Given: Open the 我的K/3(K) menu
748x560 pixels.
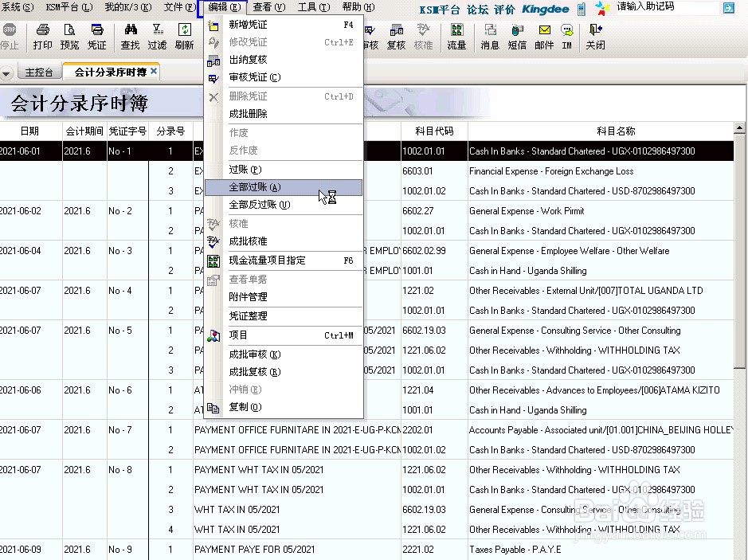Looking at the screenshot, I should 127,7.
